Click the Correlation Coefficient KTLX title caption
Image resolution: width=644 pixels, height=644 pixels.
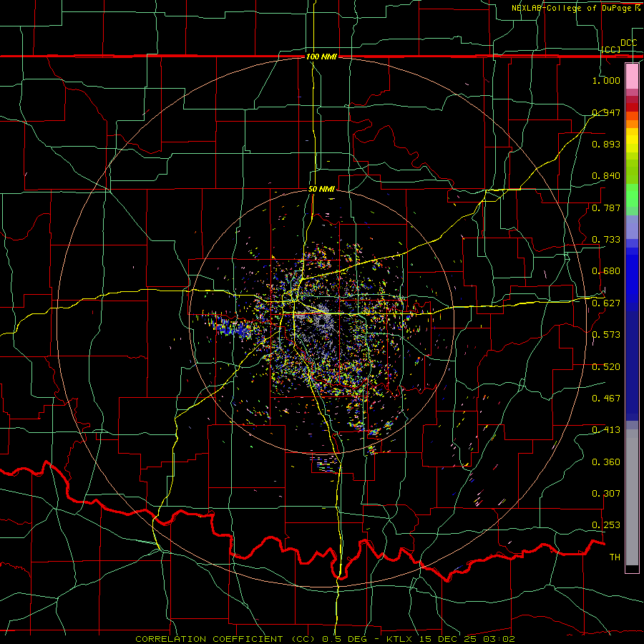(325, 639)
